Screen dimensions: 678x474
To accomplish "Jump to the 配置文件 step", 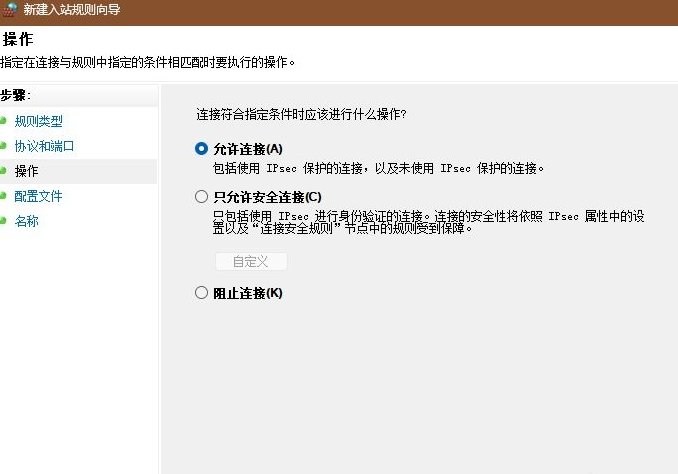I will (x=38, y=196).
